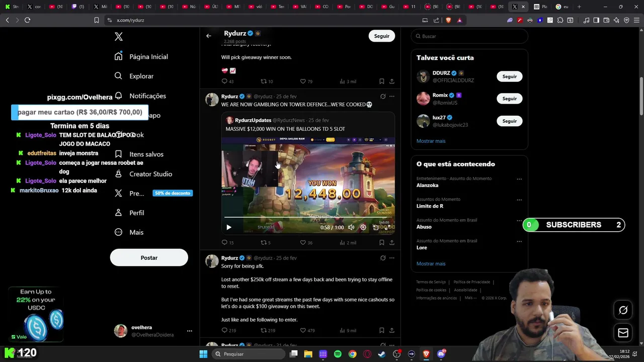Open Termos de Serviço link
Viewport: 644px width, 362px height.
(x=431, y=282)
